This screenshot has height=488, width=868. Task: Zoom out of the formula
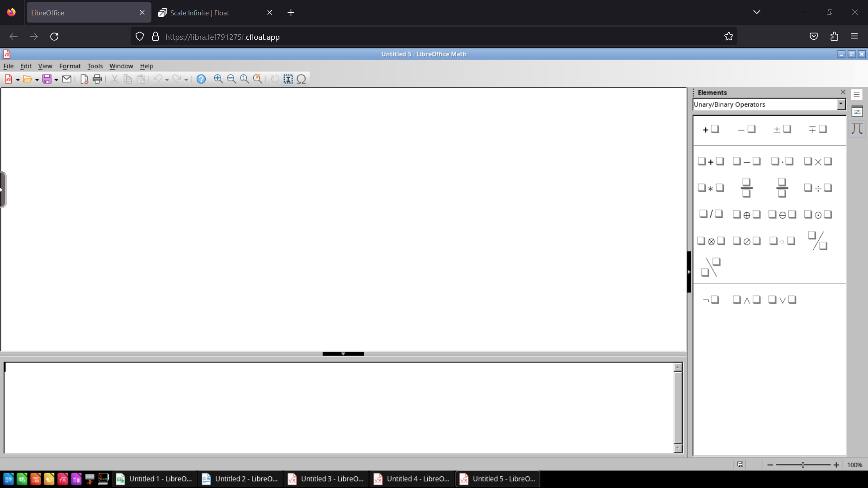(231, 79)
